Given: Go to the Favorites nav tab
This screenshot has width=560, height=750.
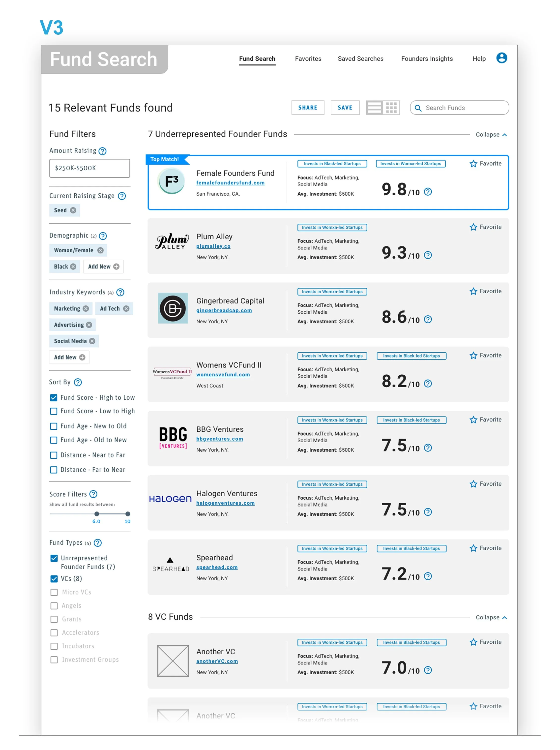Looking at the screenshot, I should click(308, 59).
